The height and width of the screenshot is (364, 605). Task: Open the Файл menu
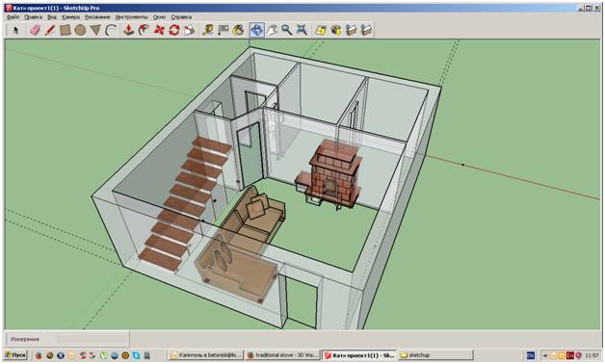click(13, 17)
